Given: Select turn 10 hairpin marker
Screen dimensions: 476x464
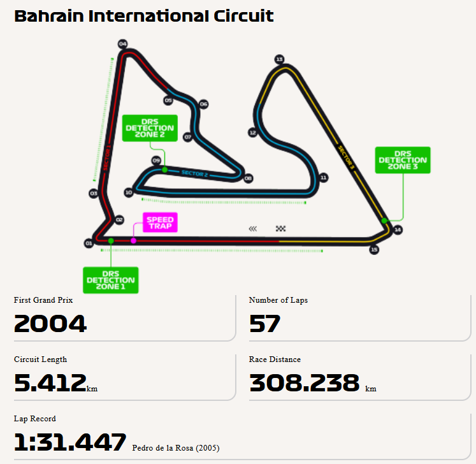Looking at the screenshot, I should tap(129, 192).
